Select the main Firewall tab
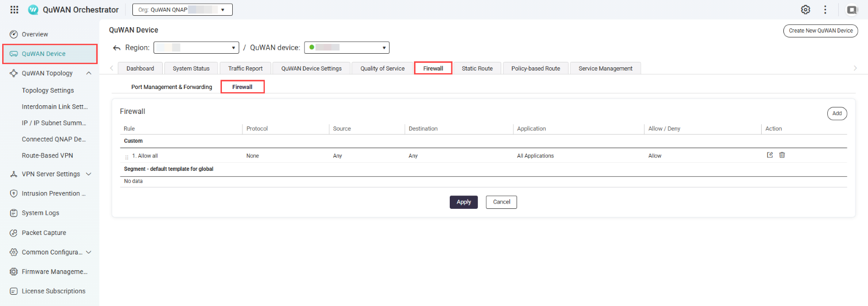 pyautogui.click(x=433, y=68)
